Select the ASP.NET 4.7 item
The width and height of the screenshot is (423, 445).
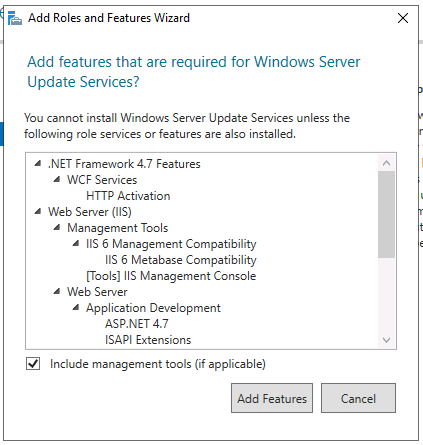tap(137, 324)
